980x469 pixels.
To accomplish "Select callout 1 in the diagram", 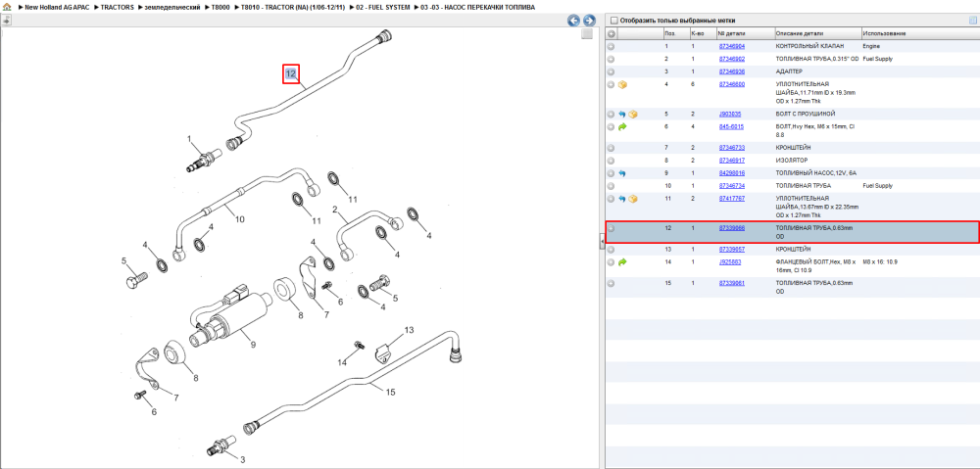I will pos(189,138).
